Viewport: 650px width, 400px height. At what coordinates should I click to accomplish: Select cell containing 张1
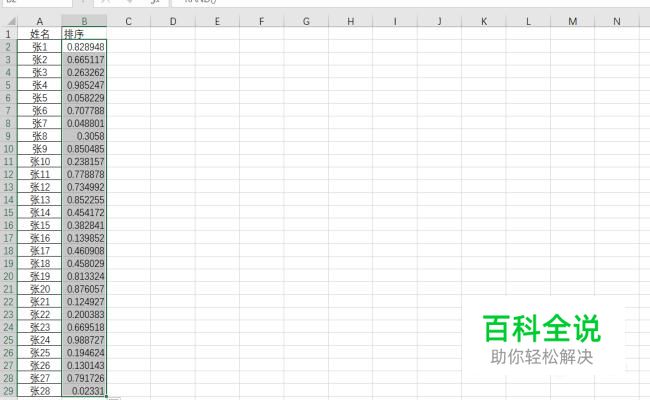pyautogui.click(x=39, y=47)
